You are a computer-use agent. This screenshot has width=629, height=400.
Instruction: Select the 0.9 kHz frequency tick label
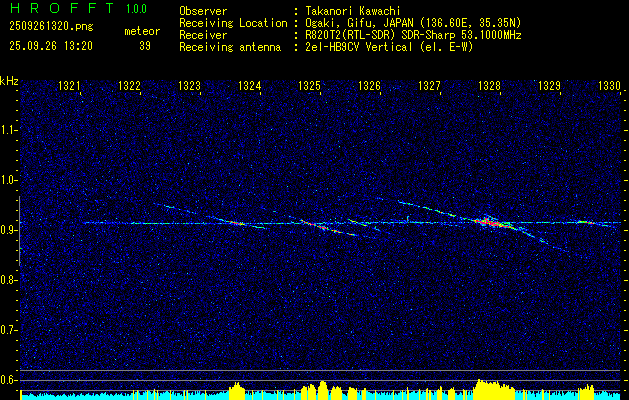click(x=8, y=230)
